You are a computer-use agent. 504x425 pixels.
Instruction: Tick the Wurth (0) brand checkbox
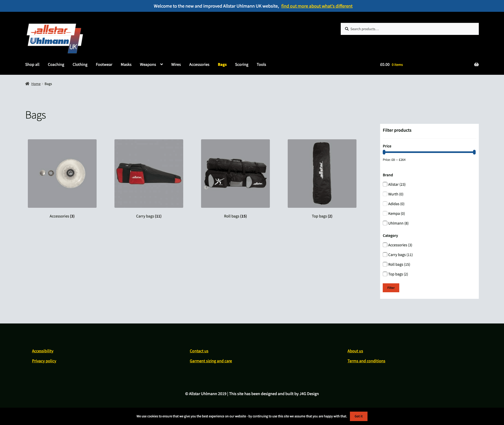(385, 194)
